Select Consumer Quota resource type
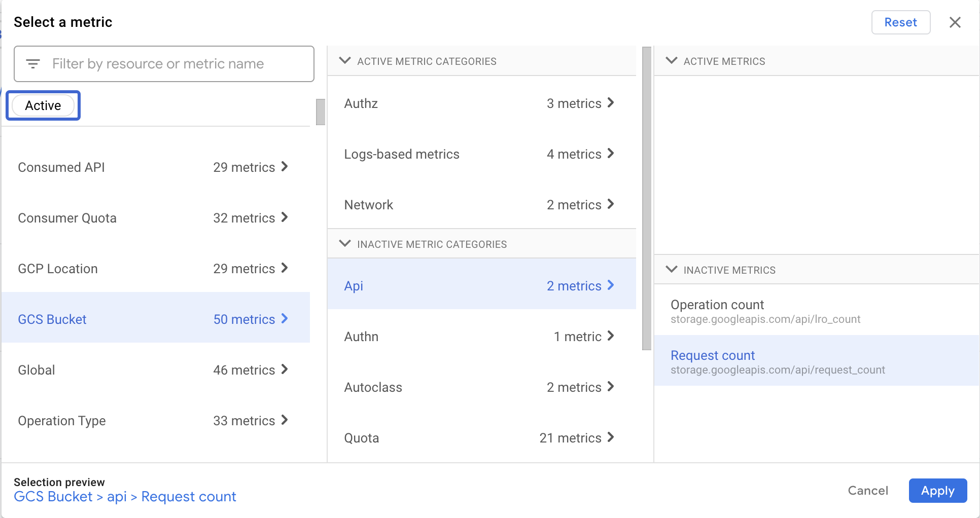Viewport: 980px width, 518px height. [156, 218]
